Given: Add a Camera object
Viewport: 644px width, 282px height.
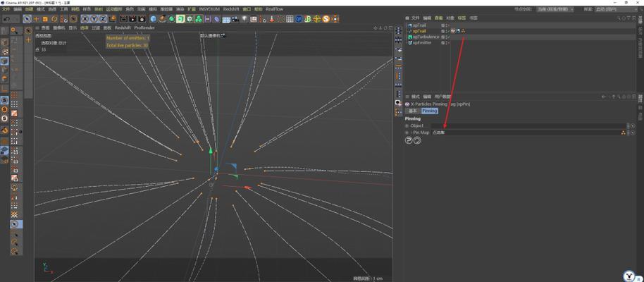Looking at the screenshot, I should click(x=235, y=19).
